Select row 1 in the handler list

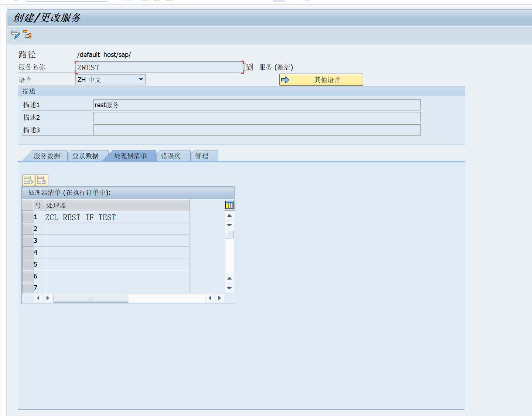(27, 217)
